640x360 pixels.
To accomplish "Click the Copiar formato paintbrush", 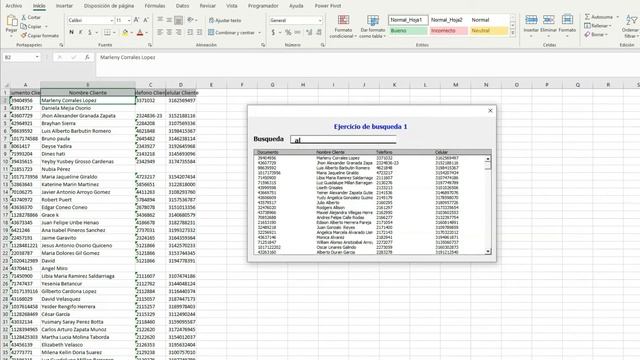I will tap(40, 36).
